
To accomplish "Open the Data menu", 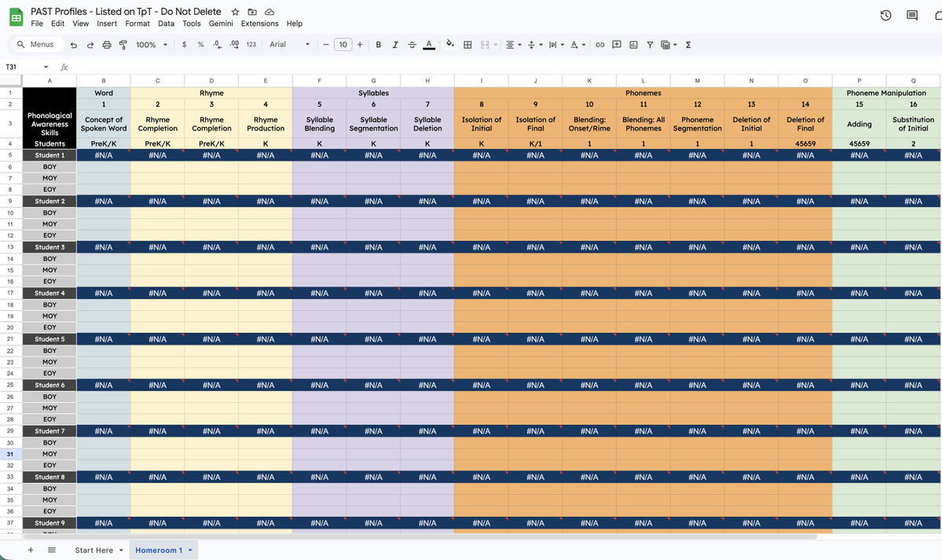I will click(166, 24).
